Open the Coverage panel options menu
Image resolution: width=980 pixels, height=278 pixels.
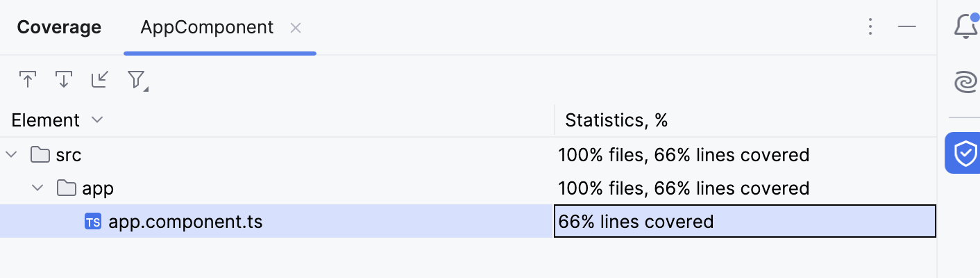870,27
